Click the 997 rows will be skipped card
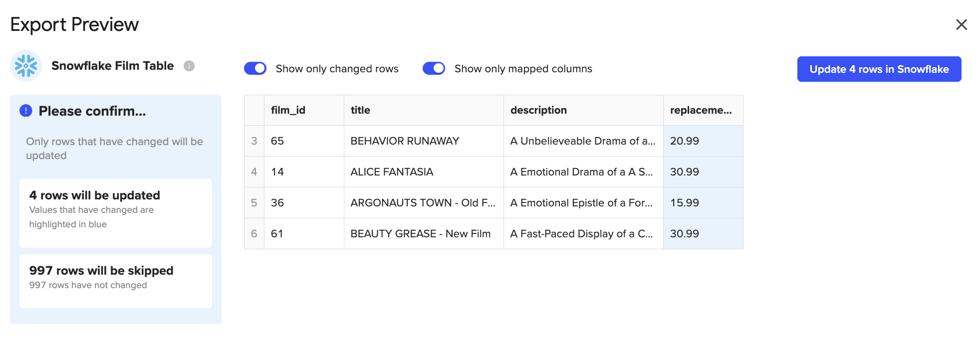This screenshot has height=342, width=980. coord(116,281)
